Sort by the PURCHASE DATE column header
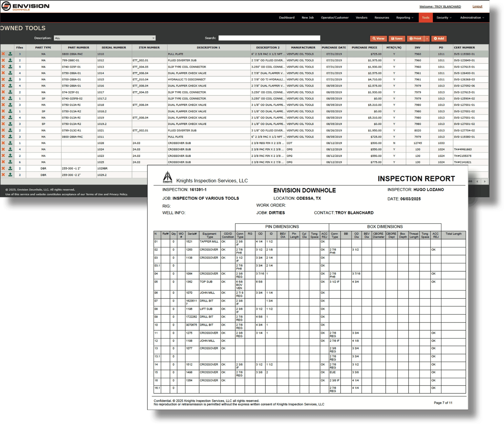This screenshot has width=504, height=424. (334, 48)
